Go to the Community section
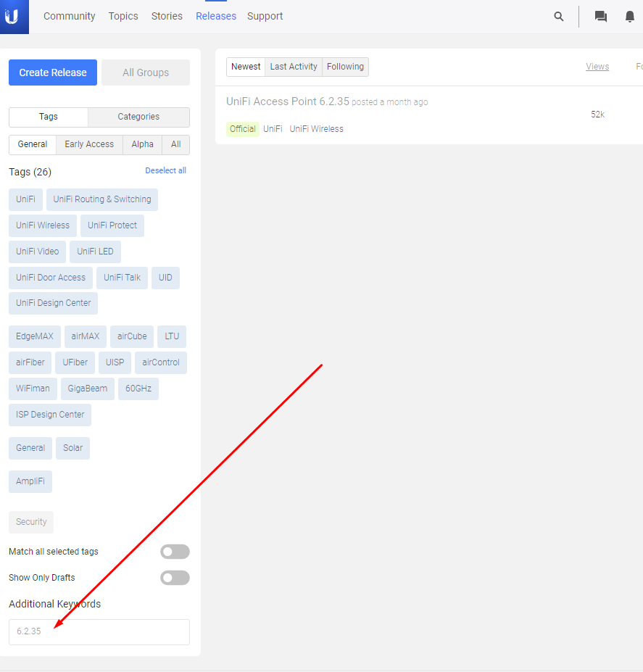The width and height of the screenshot is (643, 672). tap(69, 16)
